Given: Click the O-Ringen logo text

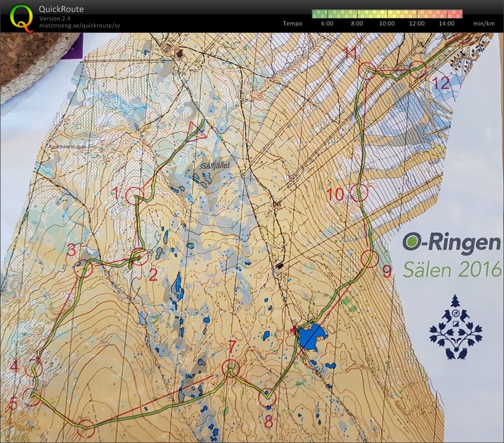Looking at the screenshot, I should 452,243.
